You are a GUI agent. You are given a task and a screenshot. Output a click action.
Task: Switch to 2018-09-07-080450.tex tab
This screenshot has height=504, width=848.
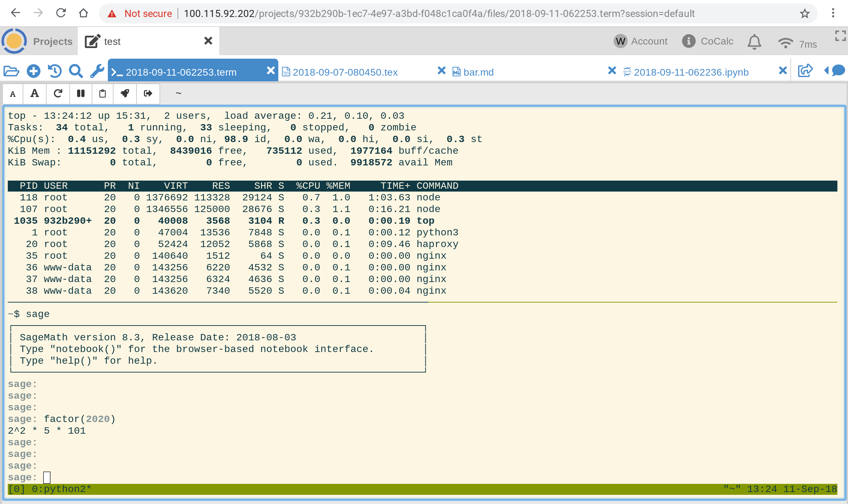345,72
